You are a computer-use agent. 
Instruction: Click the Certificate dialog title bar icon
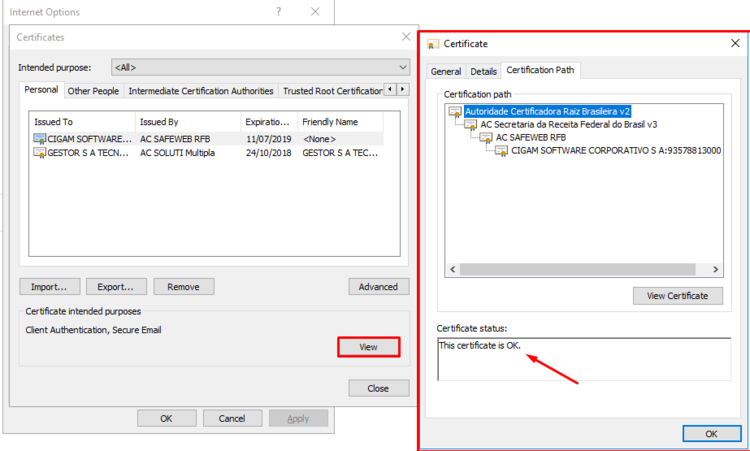pyautogui.click(x=433, y=44)
